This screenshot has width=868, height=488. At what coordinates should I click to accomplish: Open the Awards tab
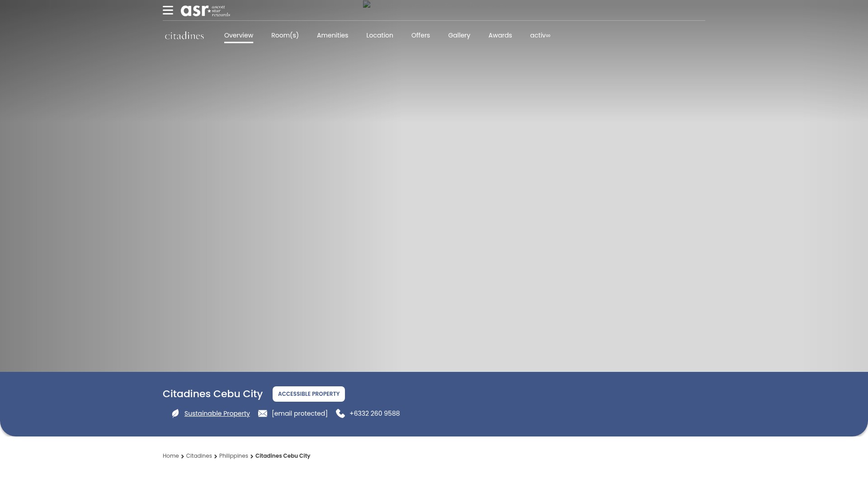pyautogui.click(x=500, y=35)
